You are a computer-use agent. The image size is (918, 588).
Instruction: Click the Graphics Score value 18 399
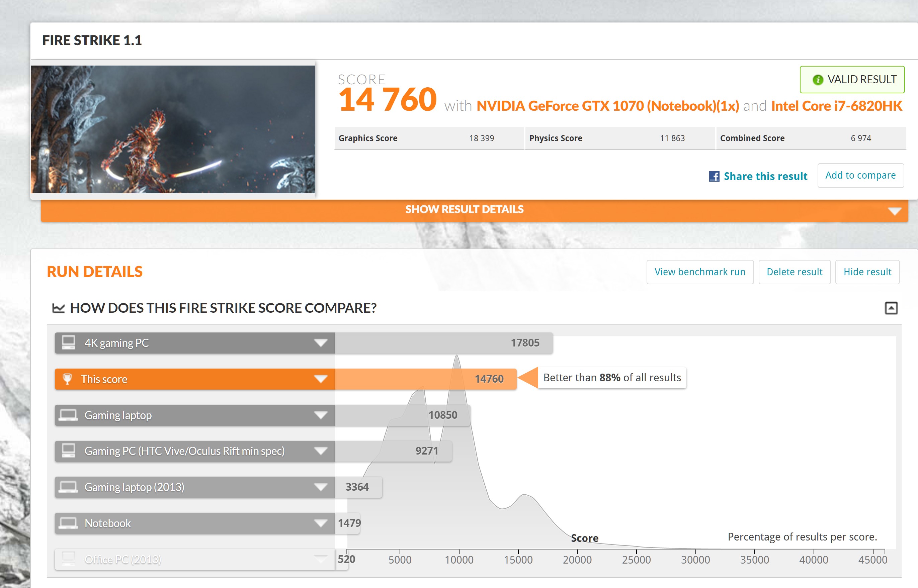click(481, 138)
